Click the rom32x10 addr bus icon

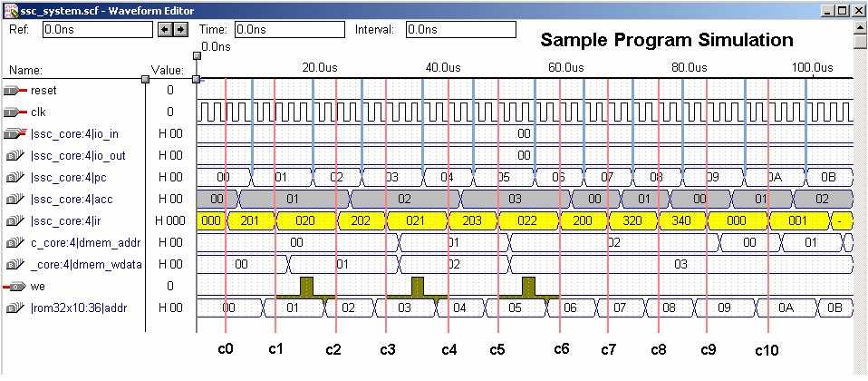coord(15,308)
